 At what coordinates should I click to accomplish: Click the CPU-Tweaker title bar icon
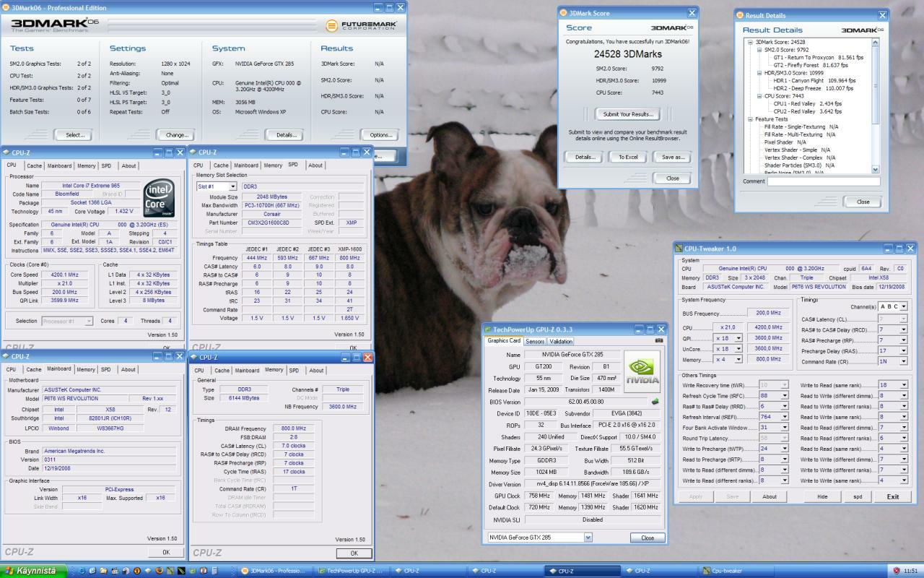pyautogui.click(x=679, y=249)
